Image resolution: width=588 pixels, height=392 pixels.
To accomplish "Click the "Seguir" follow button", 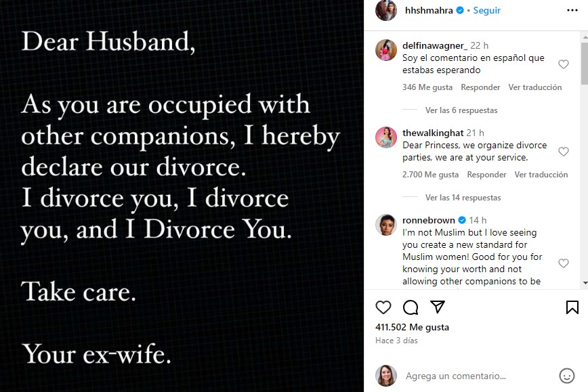I will (x=486, y=11).
